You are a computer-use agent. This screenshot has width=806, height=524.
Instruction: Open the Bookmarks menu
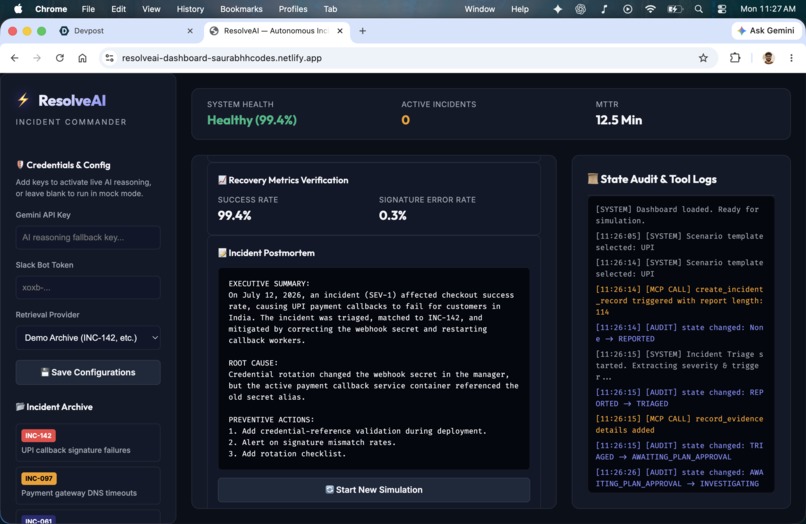click(x=241, y=9)
